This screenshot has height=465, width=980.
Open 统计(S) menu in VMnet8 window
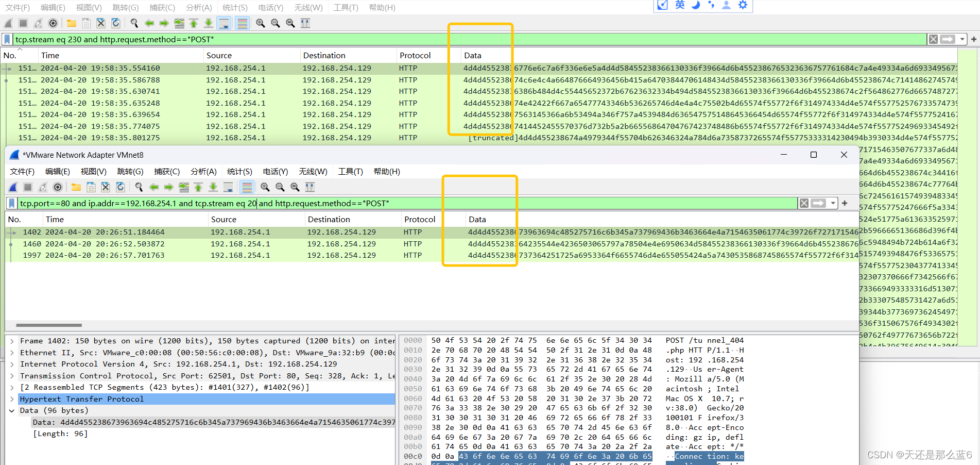239,172
